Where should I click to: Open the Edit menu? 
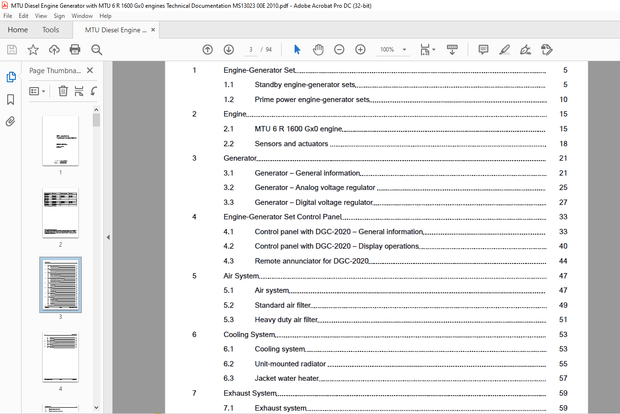(23, 16)
